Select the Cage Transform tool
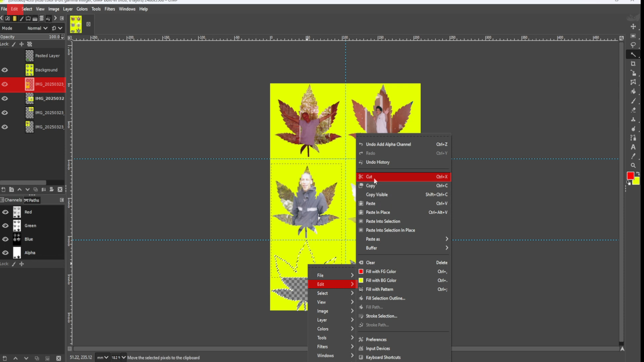The height and width of the screenshot is (362, 644). tap(633, 82)
